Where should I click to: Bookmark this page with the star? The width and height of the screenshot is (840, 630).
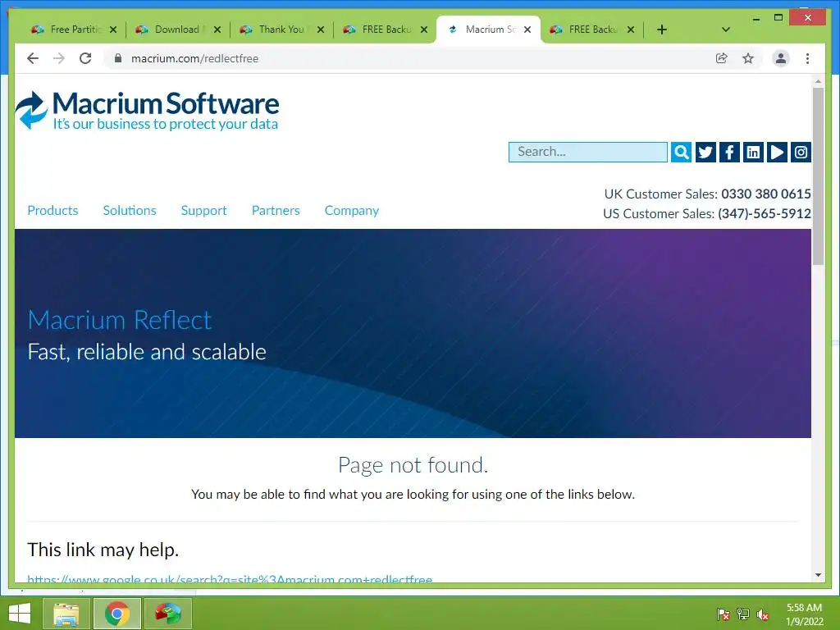pos(748,58)
